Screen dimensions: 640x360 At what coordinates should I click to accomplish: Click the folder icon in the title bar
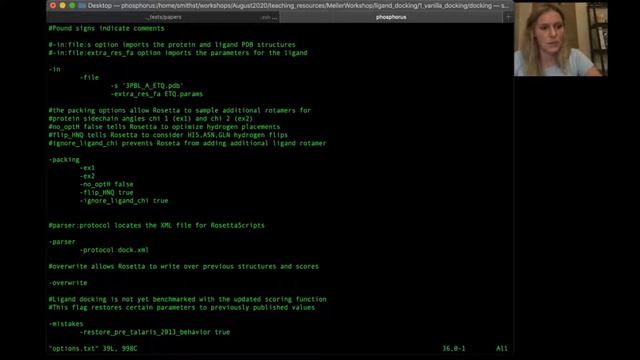coord(82,6)
